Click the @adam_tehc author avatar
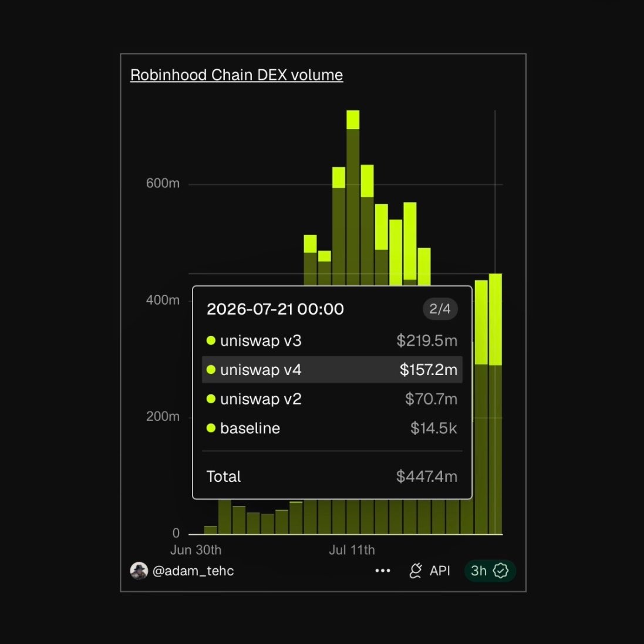Viewport: 644px width, 644px height. pos(139,571)
